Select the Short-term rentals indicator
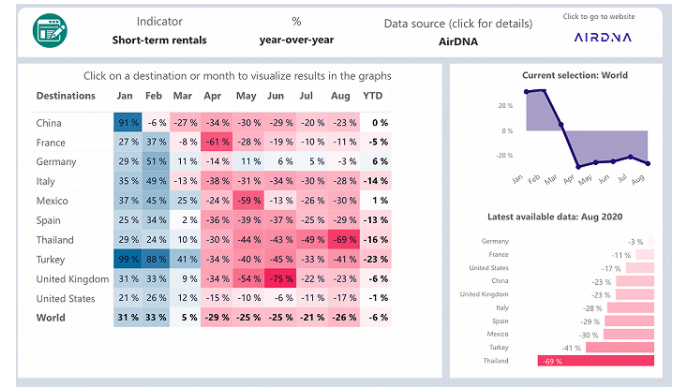Screen dimensions: 697x390 (x=159, y=40)
